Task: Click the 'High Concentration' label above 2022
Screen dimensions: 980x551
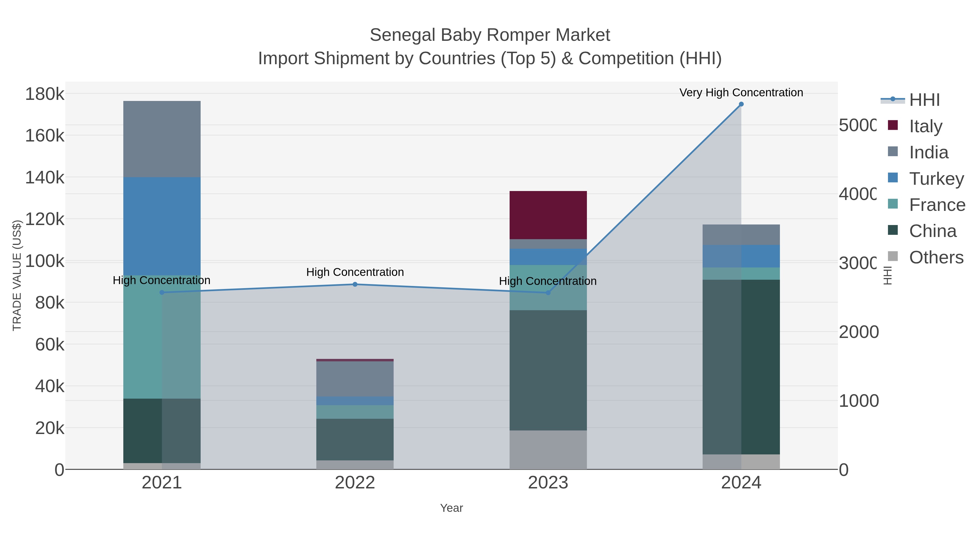Action: tap(355, 272)
